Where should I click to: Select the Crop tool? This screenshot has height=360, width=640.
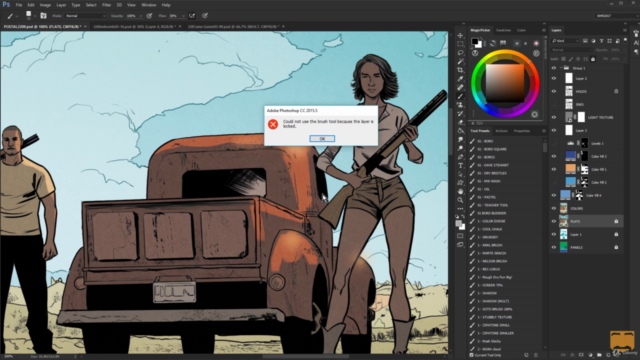coord(460,70)
